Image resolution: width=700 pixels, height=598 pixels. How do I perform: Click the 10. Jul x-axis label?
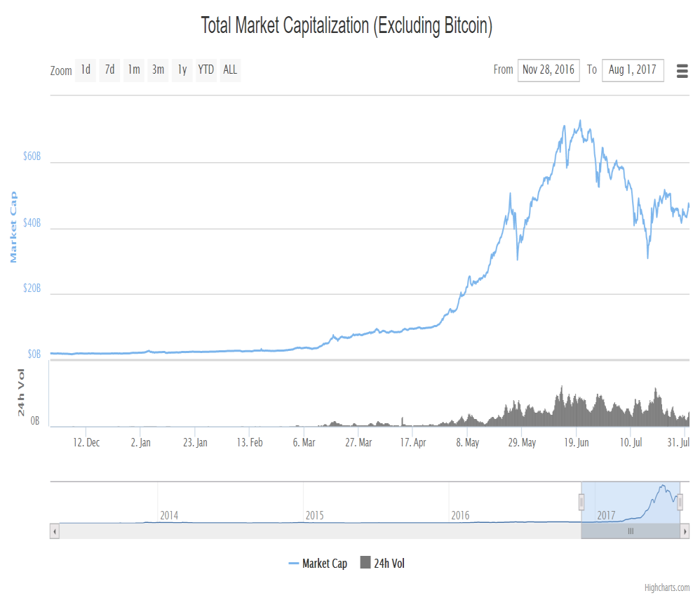pos(631,443)
